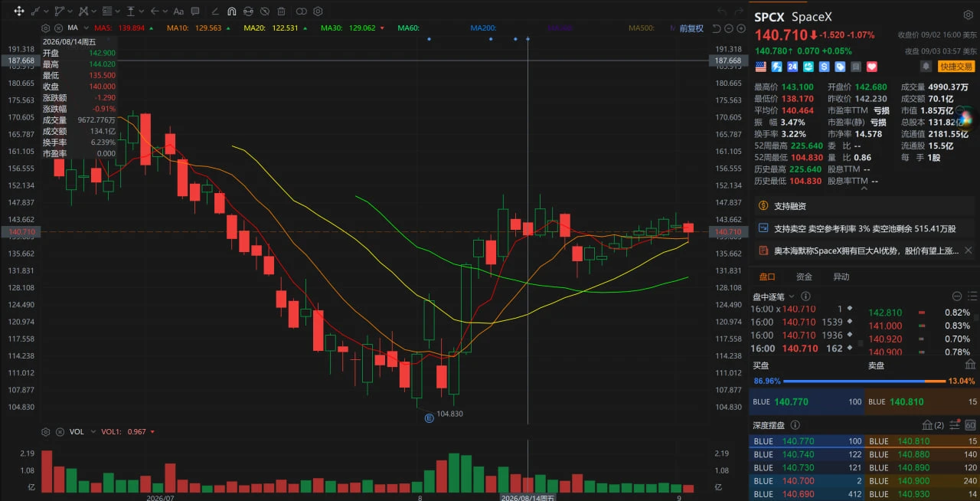Switch to the 异动 tab
This screenshot has height=501, width=980.
click(x=841, y=277)
